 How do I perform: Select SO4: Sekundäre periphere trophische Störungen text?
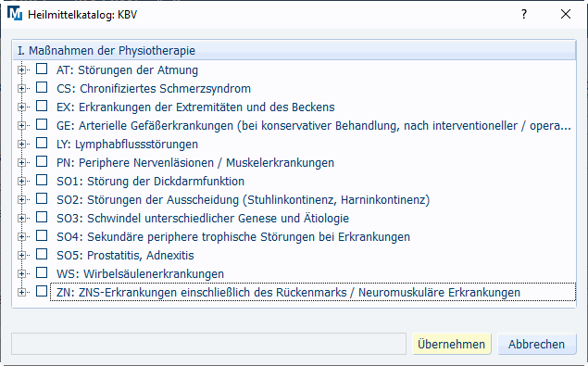coord(233,237)
